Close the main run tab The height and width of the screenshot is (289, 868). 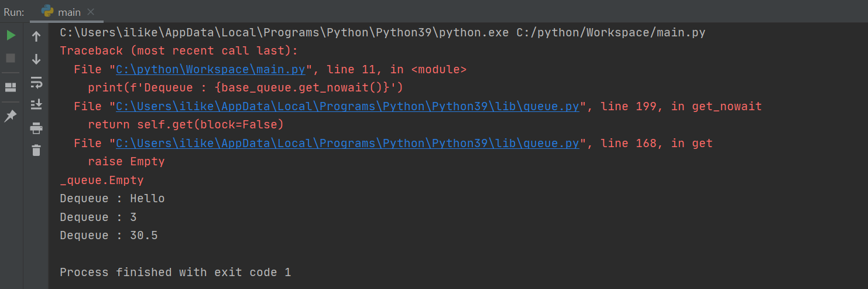[90, 12]
